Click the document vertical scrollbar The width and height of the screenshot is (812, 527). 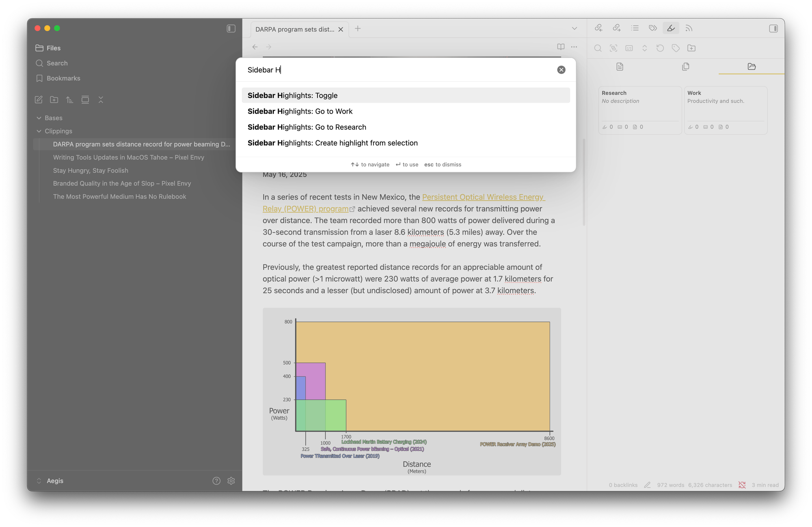584,182
